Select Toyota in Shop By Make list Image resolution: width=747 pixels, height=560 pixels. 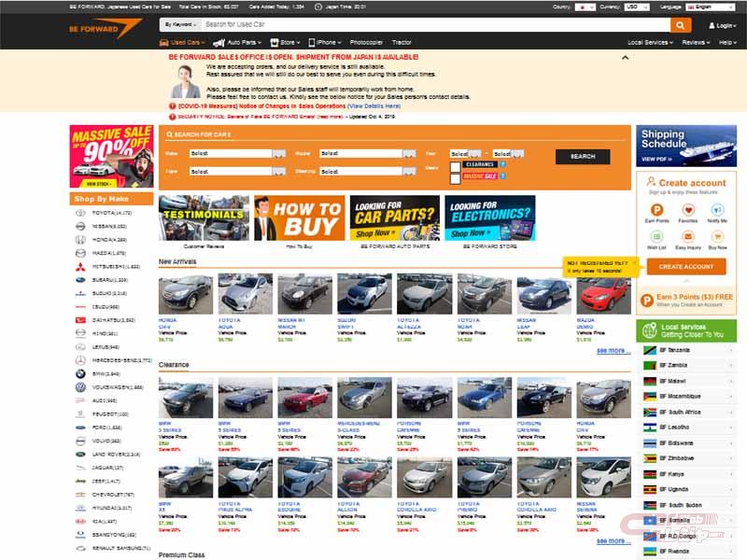pos(111,214)
